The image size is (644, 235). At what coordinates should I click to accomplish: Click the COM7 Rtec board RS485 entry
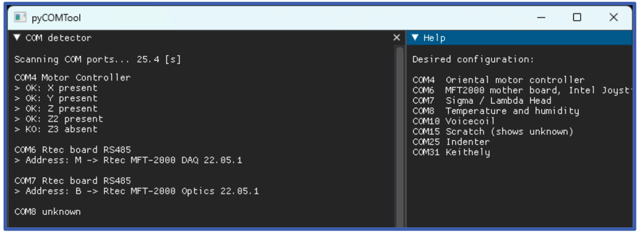pos(73,181)
